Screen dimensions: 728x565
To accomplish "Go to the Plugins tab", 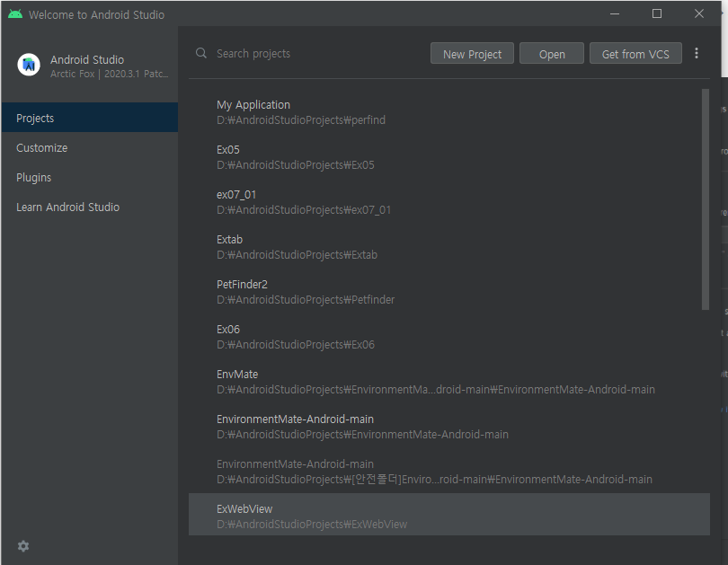I will click(90, 177).
